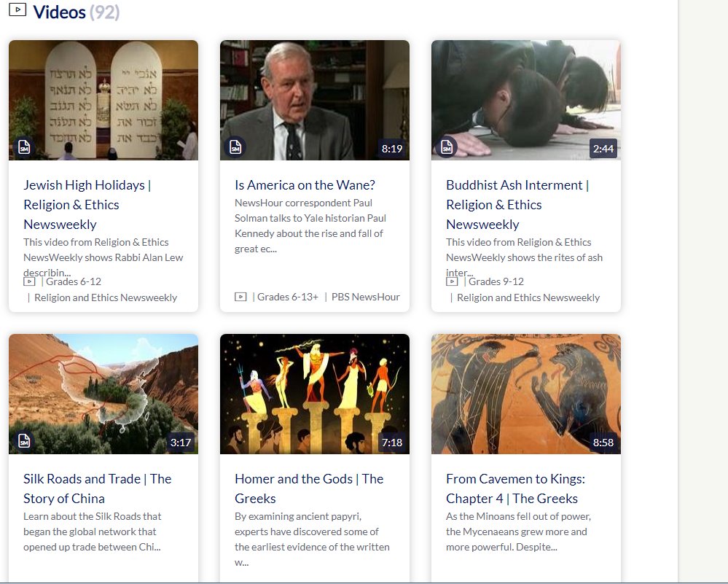728x584 pixels.
Task: Click description 'Learn about the Silk Roads that'
Action: [x=93, y=532]
